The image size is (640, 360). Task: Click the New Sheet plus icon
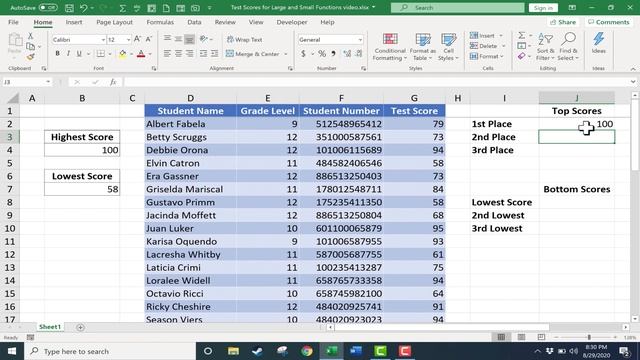click(80, 327)
